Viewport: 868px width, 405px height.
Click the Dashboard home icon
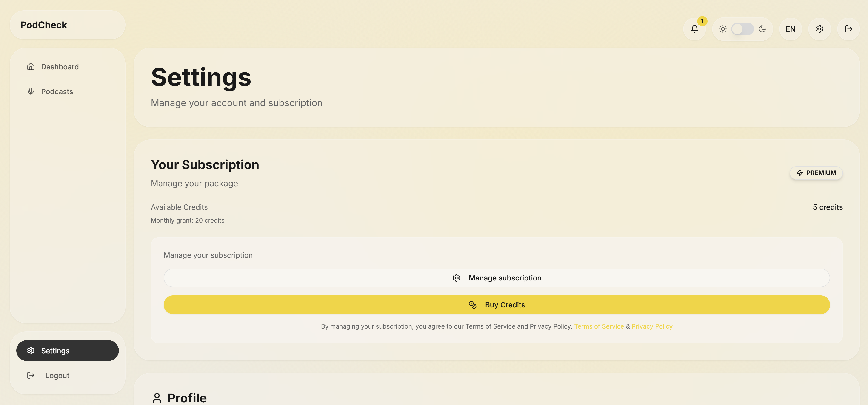31,67
